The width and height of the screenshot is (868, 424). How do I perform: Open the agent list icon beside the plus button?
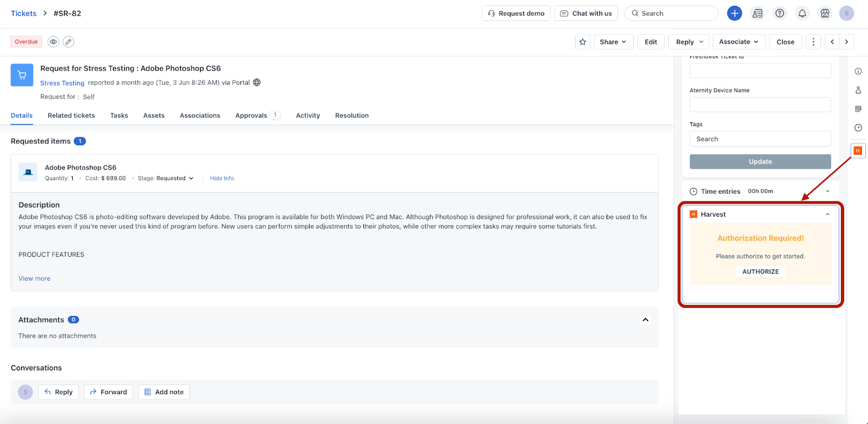point(757,13)
